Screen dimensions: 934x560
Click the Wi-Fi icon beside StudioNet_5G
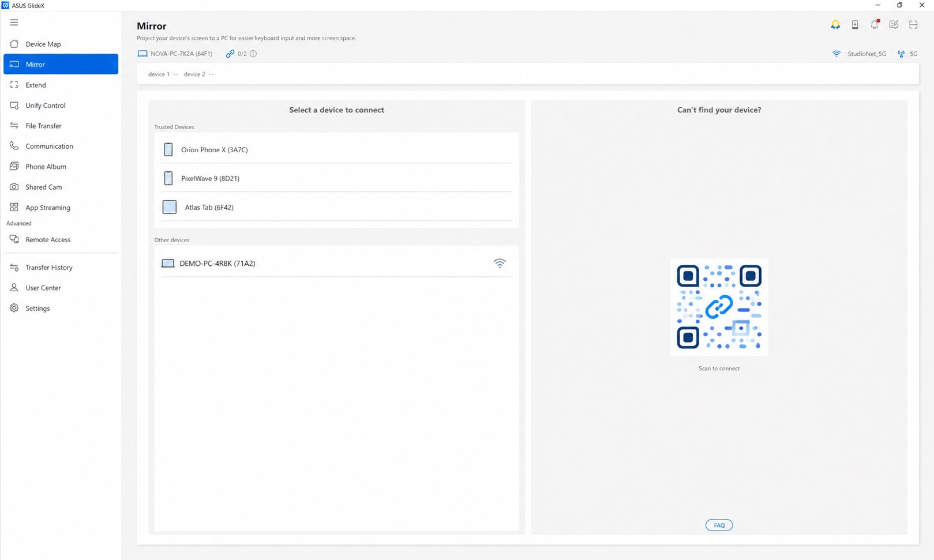(x=837, y=54)
